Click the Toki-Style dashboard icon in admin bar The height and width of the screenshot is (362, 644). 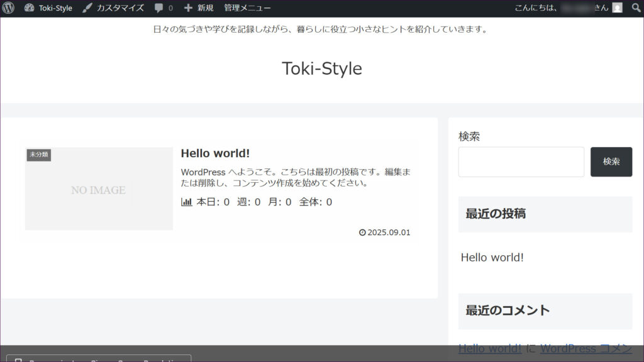point(29,8)
